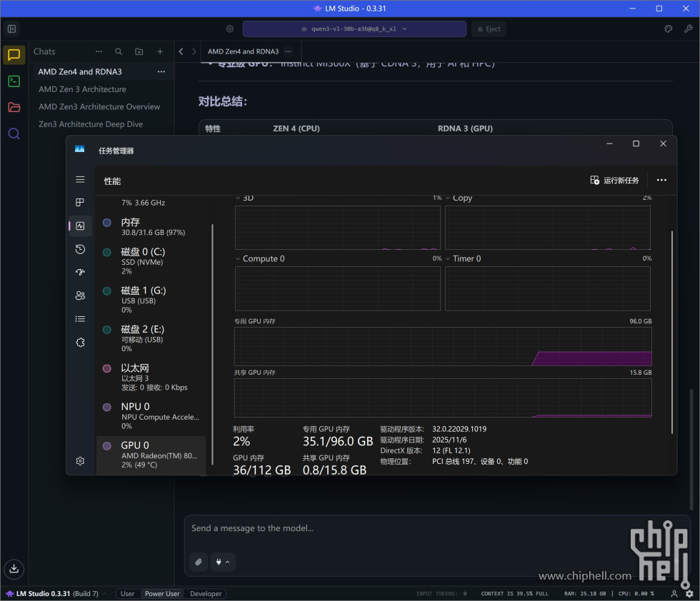Switch to Power User mode
The image size is (700, 601).
(x=162, y=594)
